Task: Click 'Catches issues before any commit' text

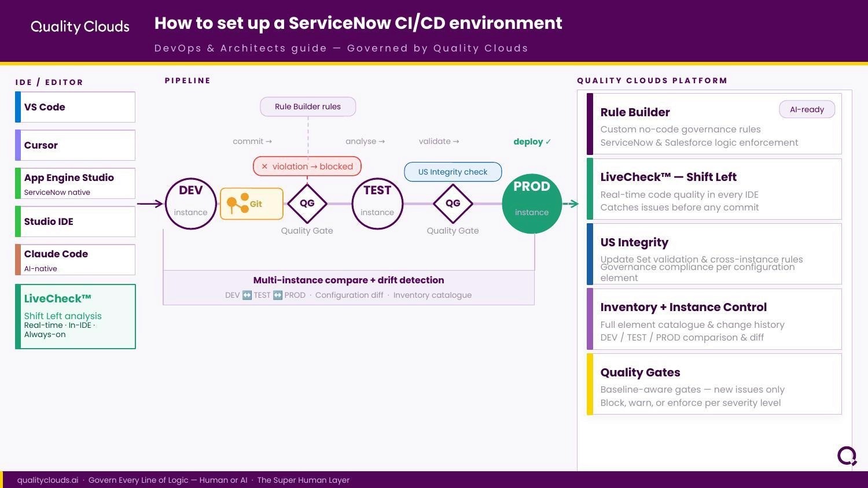Action: (679, 208)
